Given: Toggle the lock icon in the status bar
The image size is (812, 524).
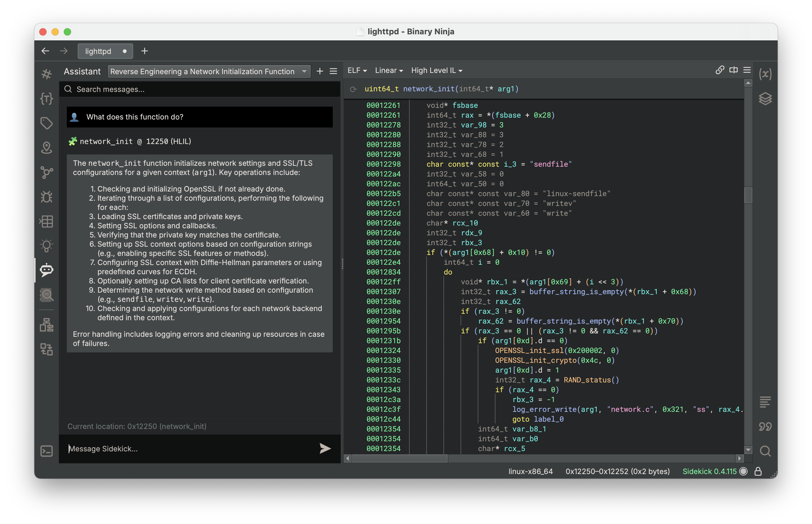Looking at the screenshot, I should (758, 472).
